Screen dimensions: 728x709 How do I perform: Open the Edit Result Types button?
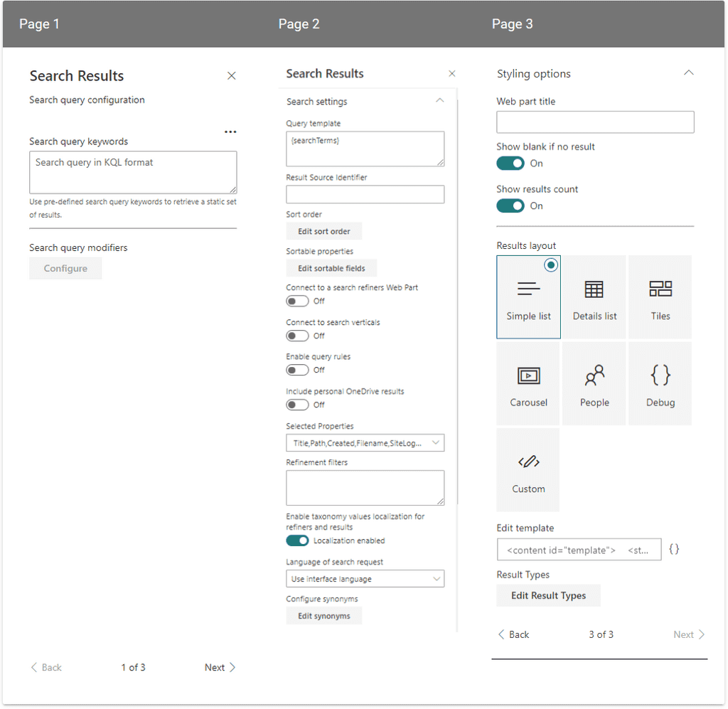pos(548,596)
